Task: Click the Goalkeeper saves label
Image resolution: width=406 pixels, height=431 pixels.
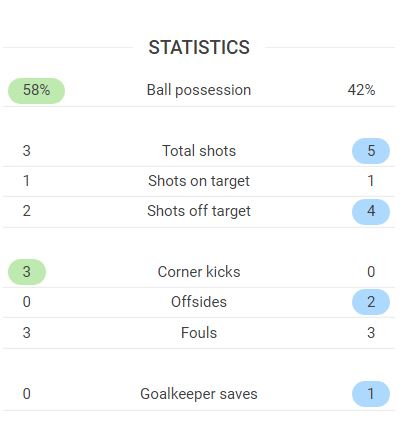Action: coord(199,394)
